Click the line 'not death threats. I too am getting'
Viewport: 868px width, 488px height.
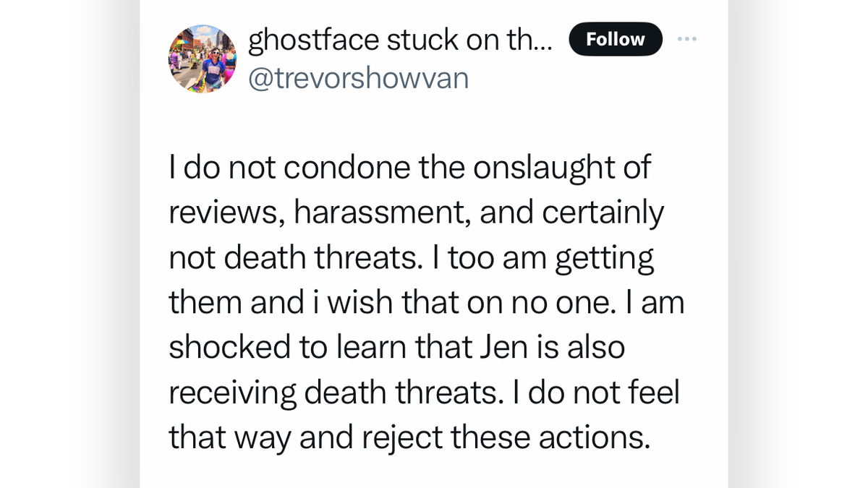pos(412,258)
